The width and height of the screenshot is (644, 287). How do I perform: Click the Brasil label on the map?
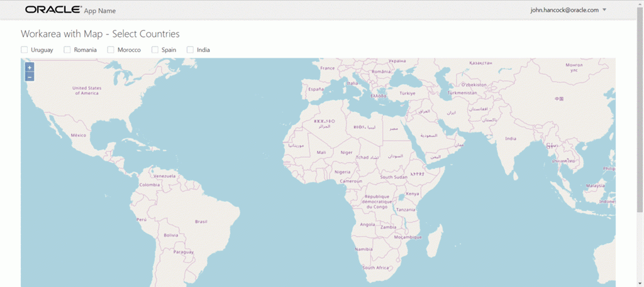coord(201,221)
